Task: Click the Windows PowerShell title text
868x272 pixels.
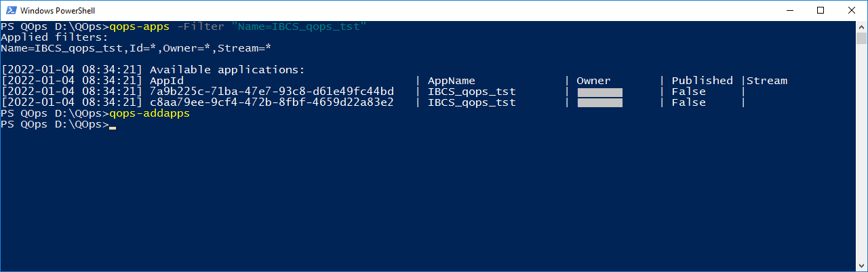Action: 59,11
